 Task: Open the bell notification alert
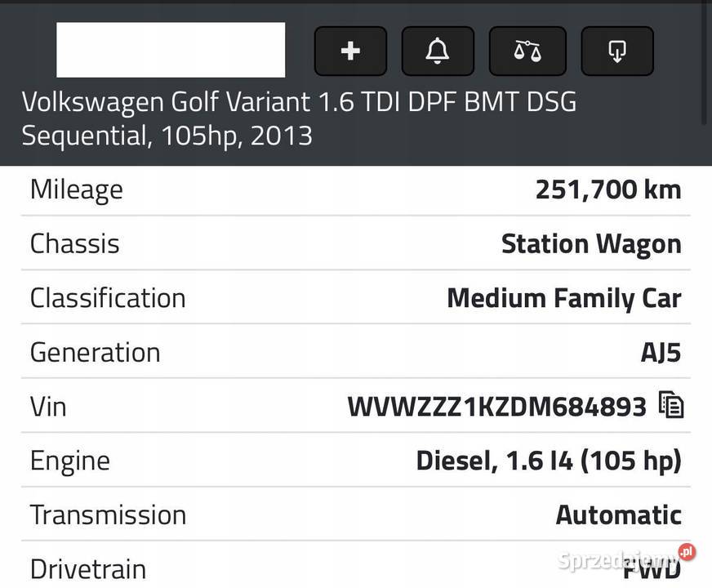438,51
